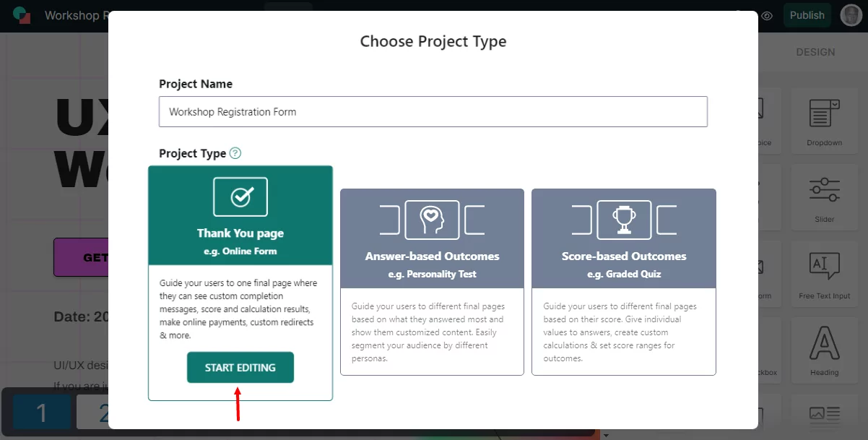Click the START EDITING button

click(240, 368)
